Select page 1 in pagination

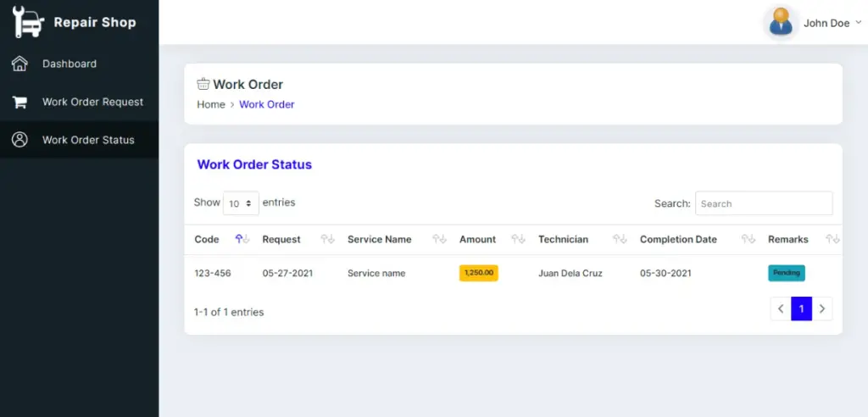pyautogui.click(x=801, y=309)
